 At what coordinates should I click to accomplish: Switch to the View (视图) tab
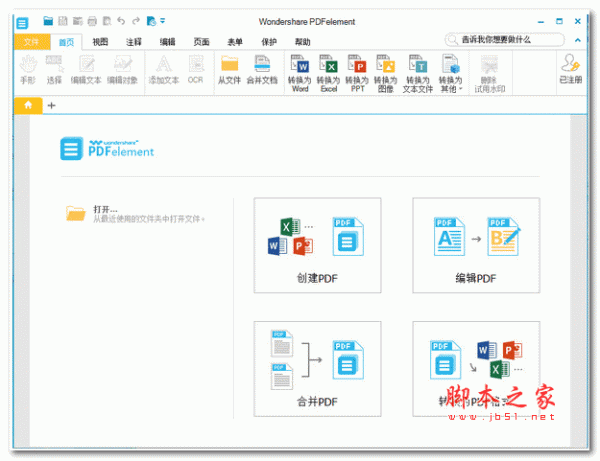100,42
